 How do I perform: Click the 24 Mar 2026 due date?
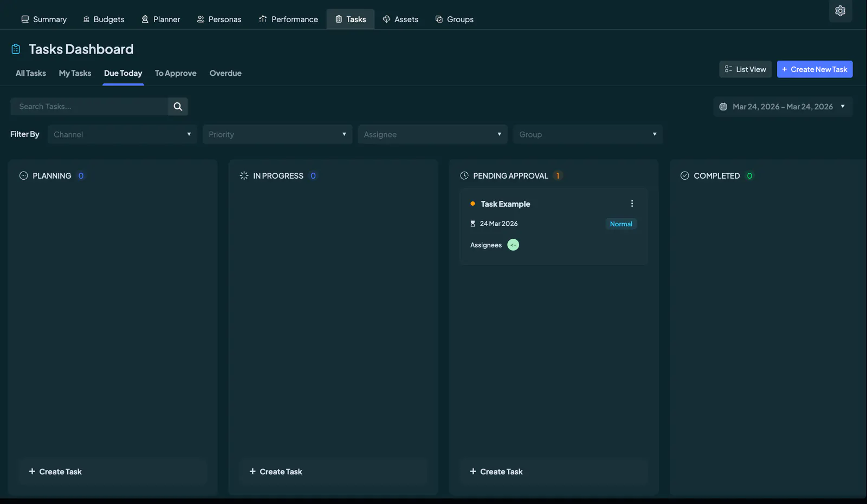point(499,224)
